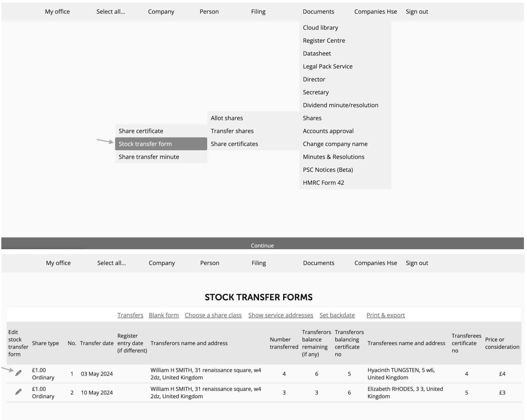527x420 pixels.
Task: Click Sign out in lower navigation bar
Action: [417, 263]
